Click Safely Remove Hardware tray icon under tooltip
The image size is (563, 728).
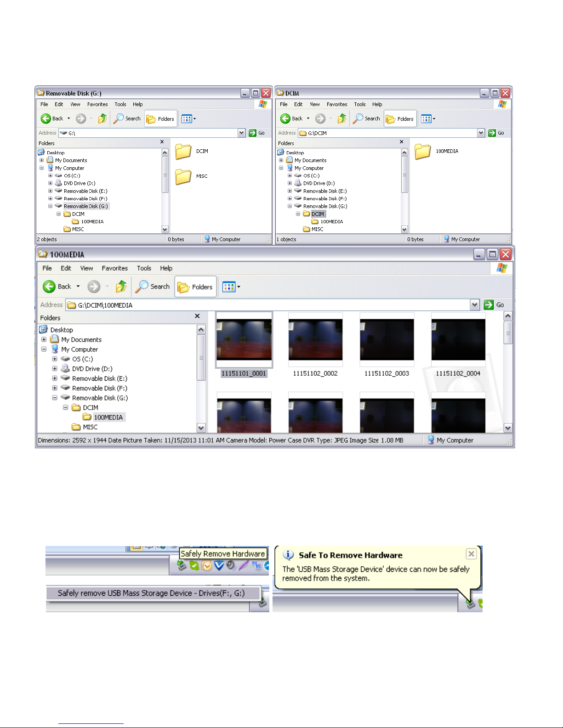[182, 566]
